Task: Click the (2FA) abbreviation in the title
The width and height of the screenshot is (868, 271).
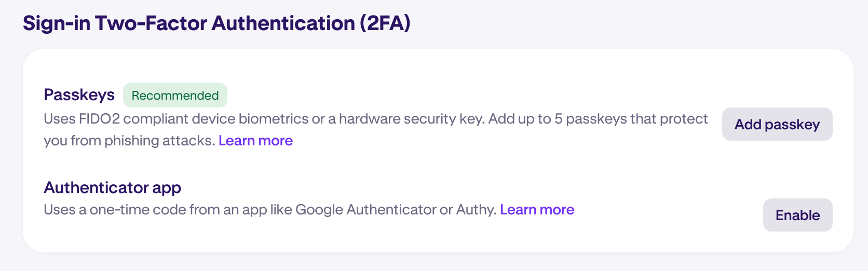Action: coord(385,23)
